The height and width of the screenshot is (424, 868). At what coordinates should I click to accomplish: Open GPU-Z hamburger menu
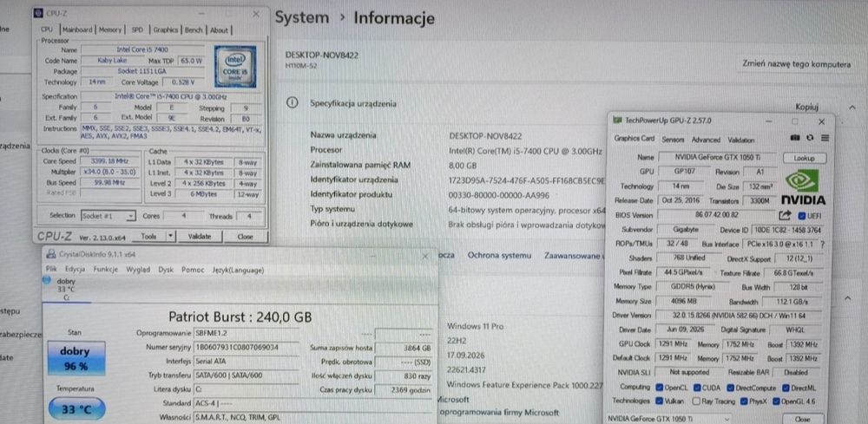825,138
